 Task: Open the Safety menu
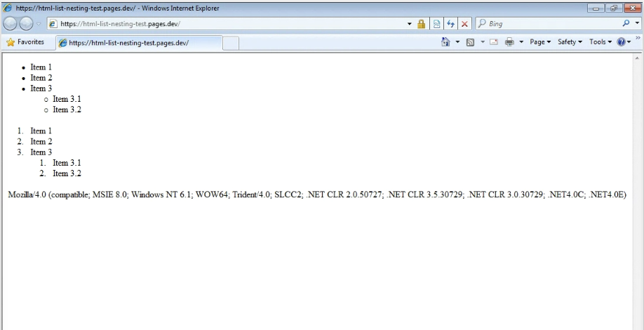pos(569,42)
